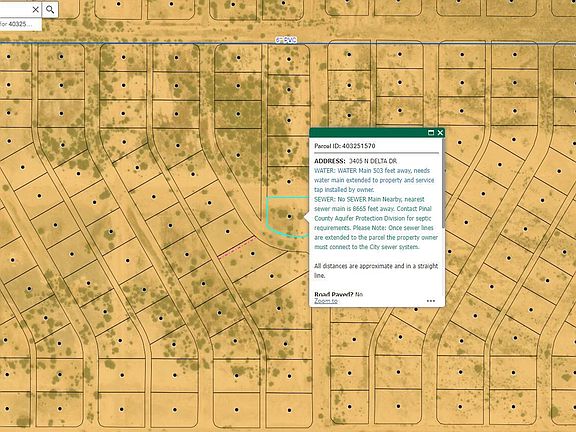Click the magnifier search button
The image size is (576, 432).
click(50, 10)
